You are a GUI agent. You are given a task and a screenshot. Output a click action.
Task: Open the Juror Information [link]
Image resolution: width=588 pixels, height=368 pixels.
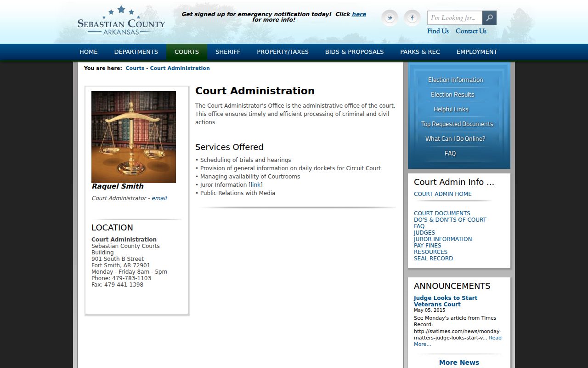255,185
